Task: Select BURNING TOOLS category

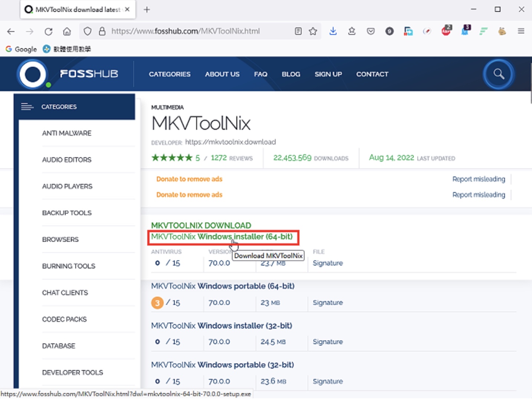Action: click(x=69, y=266)
